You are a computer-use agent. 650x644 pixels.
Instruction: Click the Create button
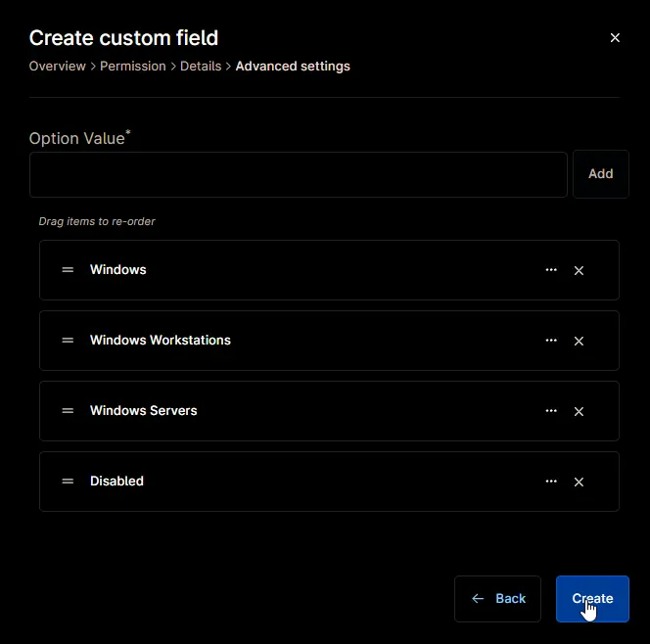pos(592,599)
